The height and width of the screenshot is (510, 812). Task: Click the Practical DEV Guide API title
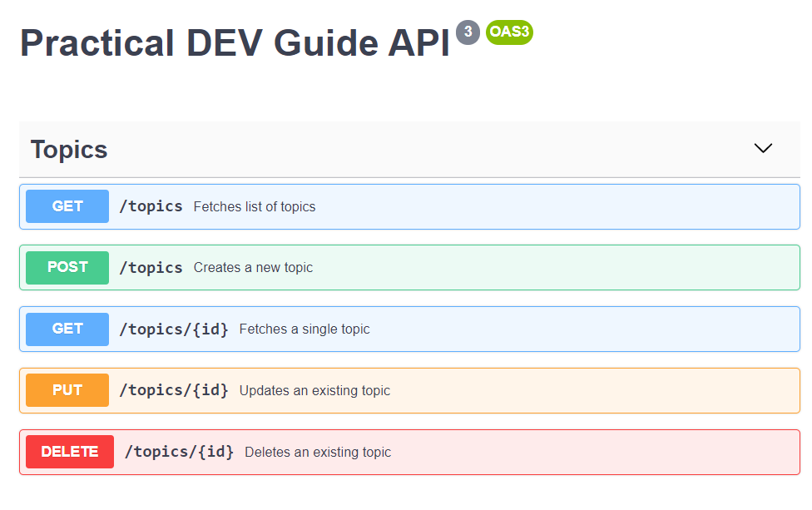coord(235,43)
